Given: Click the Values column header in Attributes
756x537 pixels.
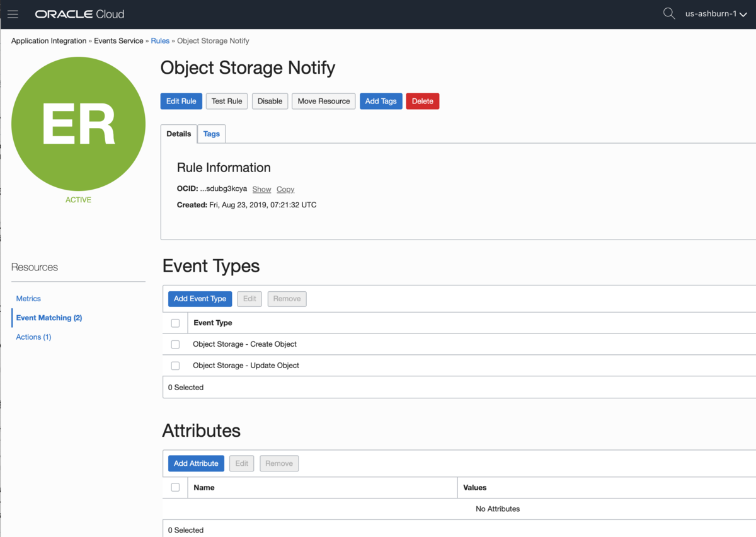Looking at the screenshot, I should 475,487.
